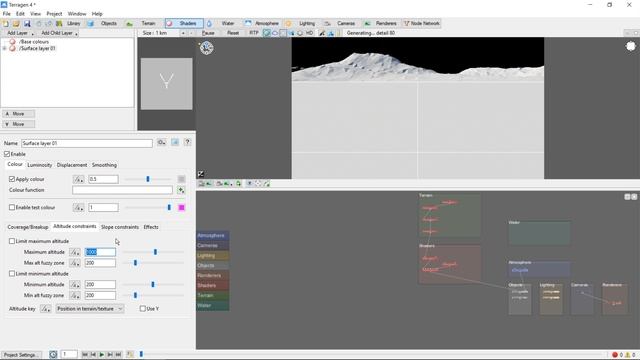Open the View menu
Image resolution: width=640 pixels, height=360 pixels.
click(x=36, y=14)
